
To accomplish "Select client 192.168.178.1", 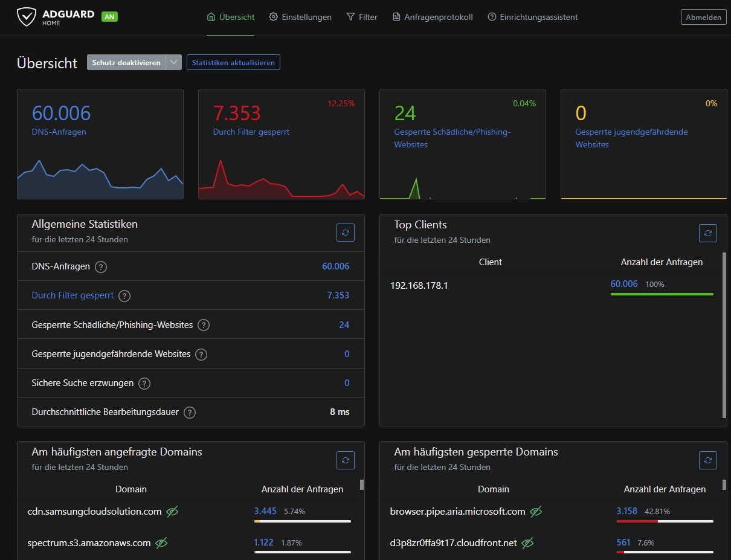I will pyautogui.click(x=419, y=285).
